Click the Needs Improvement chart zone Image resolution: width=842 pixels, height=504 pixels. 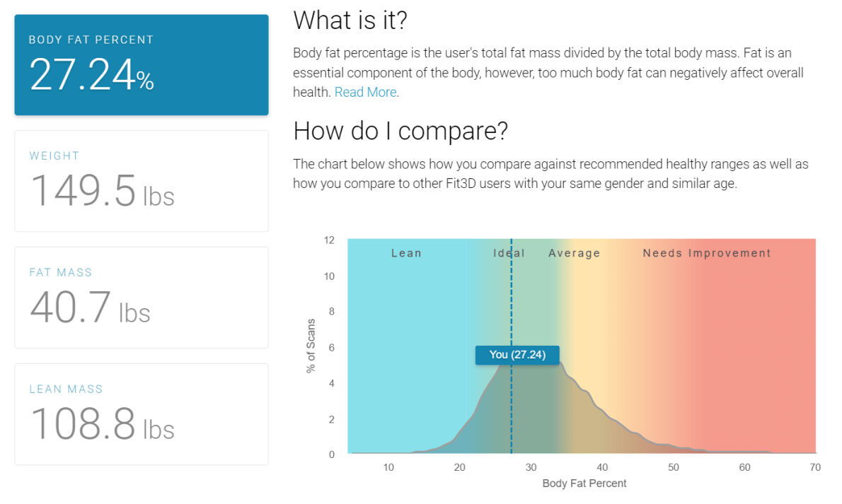click(x=707, y=253)
